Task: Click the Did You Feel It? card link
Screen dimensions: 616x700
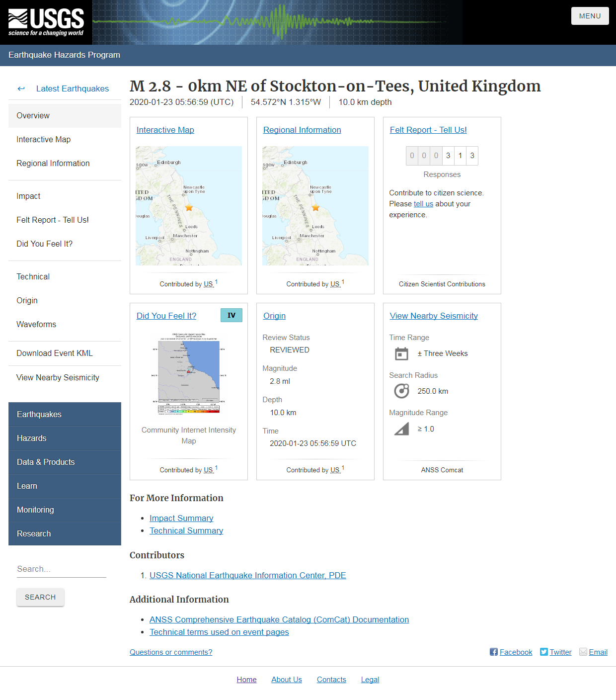Action: pyautogui.click(x=166, y=316)
